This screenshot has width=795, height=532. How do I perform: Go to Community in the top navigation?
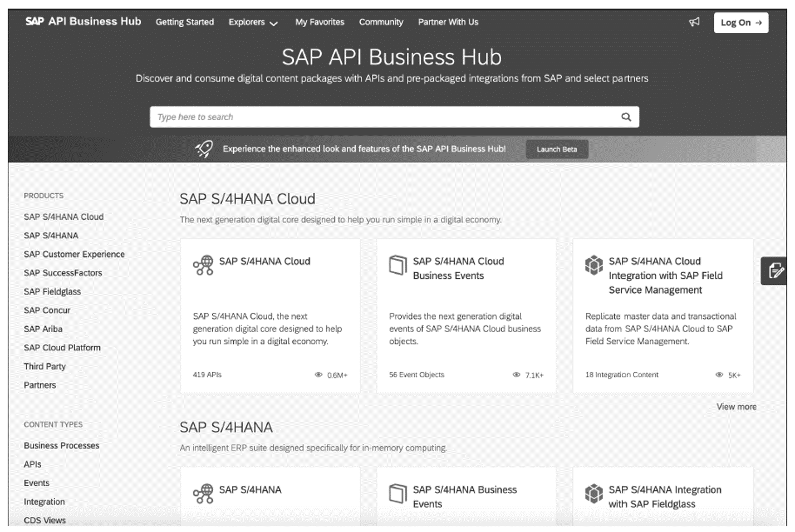tap(381, 22)
